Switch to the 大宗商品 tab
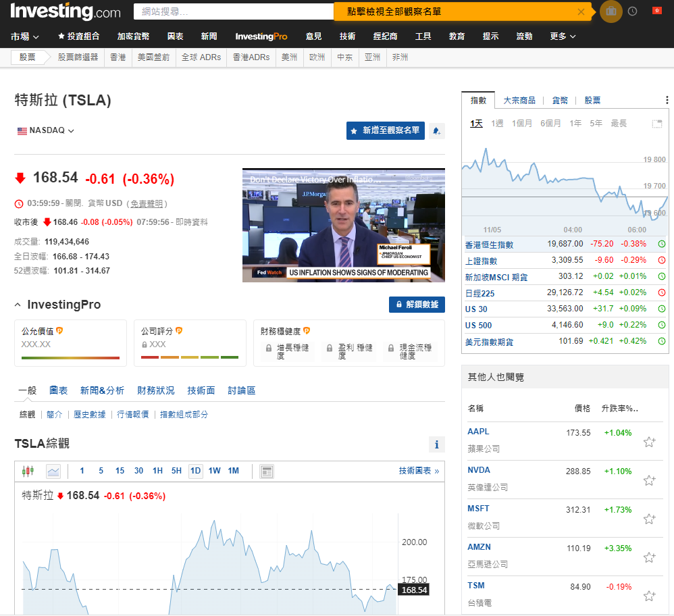This screenshot has width=674, height=616. click(x=519, y=100)
